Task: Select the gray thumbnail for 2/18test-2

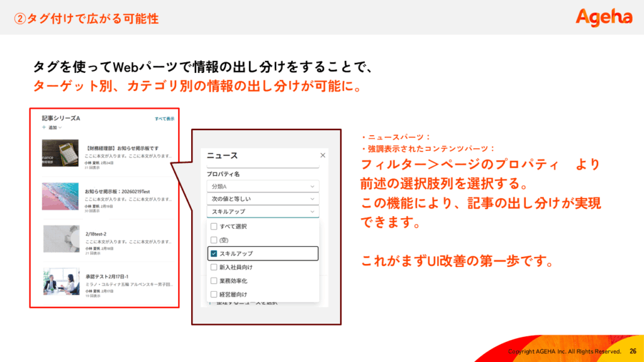Action: pos(60,239)
